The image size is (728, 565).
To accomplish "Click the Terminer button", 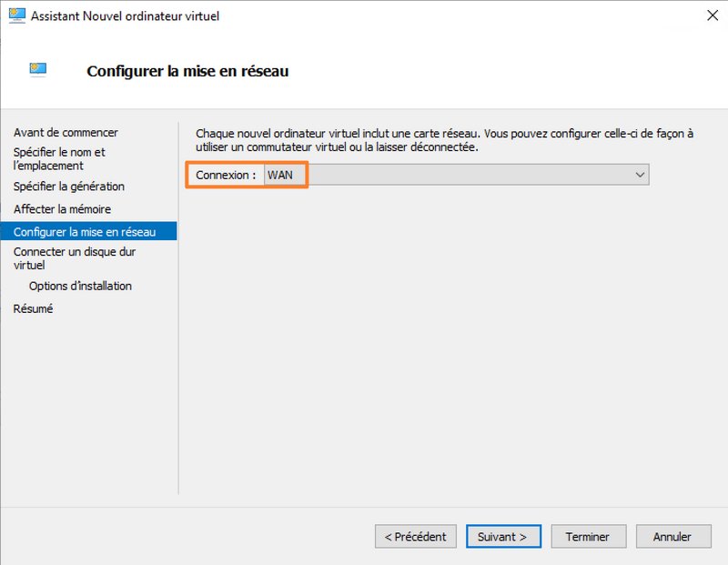I will click(587, 537).
